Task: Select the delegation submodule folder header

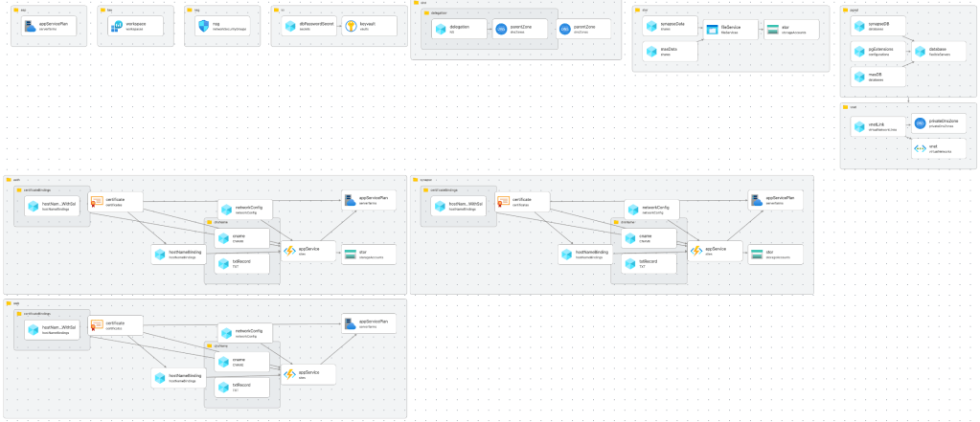Action: 427,14
